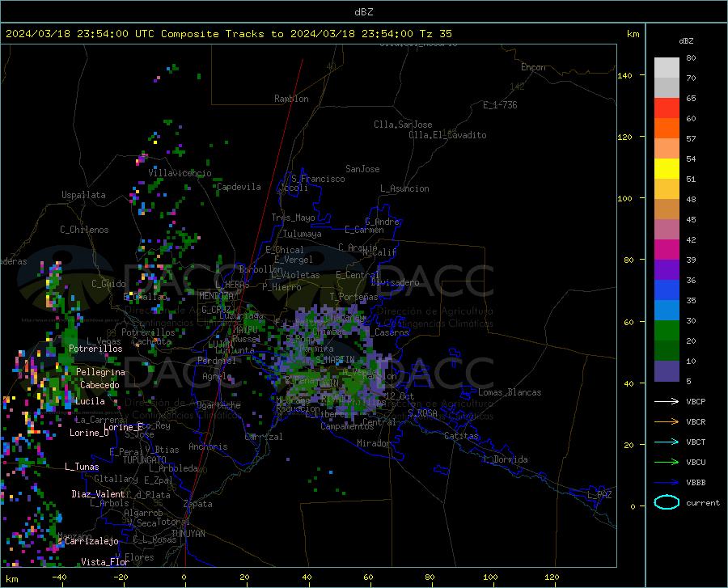The height and width of the screenshot is (588, 728).
Task: Select the light orange 54-57 dBZ swatch
Action: [667, 149]
